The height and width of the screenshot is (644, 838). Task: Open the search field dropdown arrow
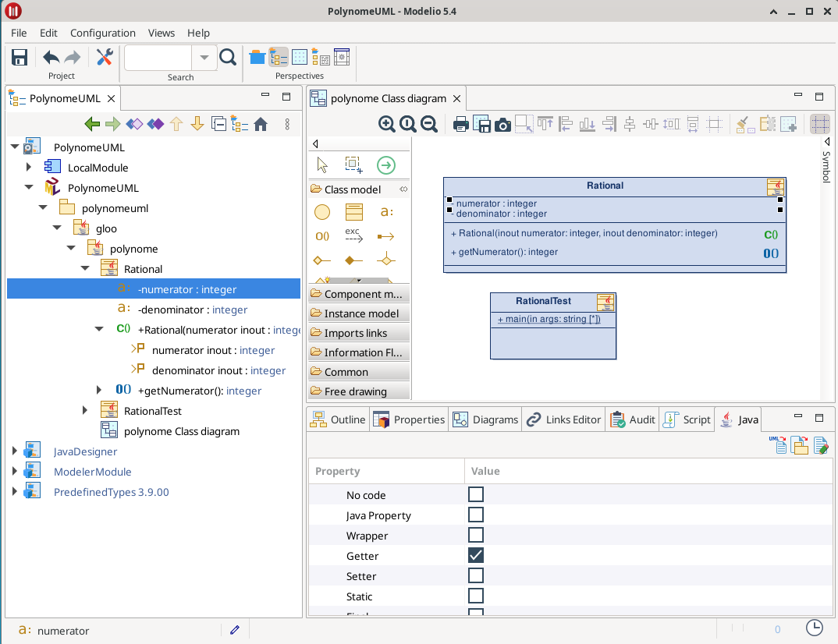pyautogui.click(x=204, y=57)
